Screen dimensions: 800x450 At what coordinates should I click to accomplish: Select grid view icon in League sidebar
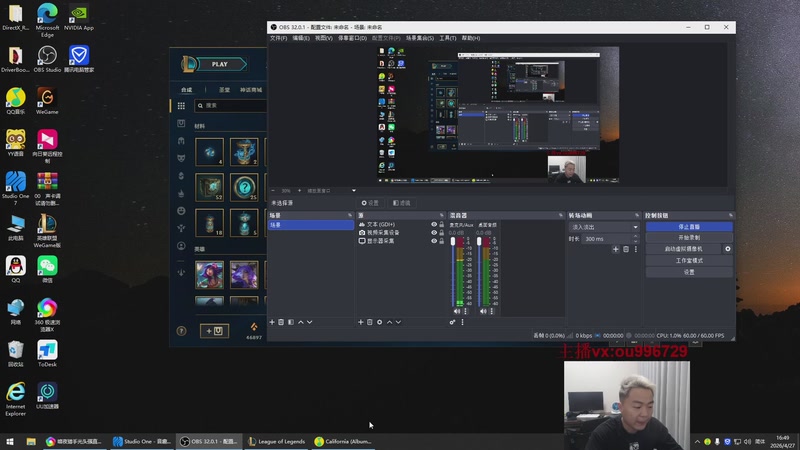181,106
